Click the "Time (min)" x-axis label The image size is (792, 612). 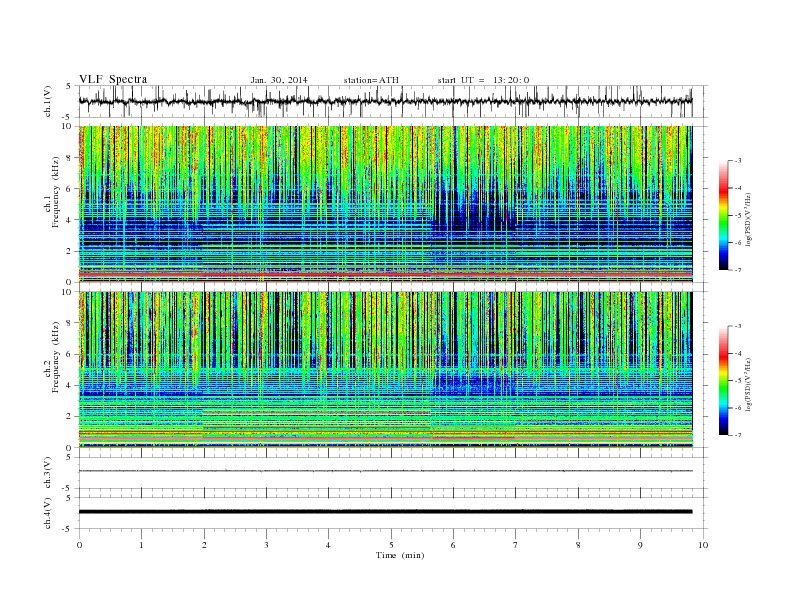point(400,555)
